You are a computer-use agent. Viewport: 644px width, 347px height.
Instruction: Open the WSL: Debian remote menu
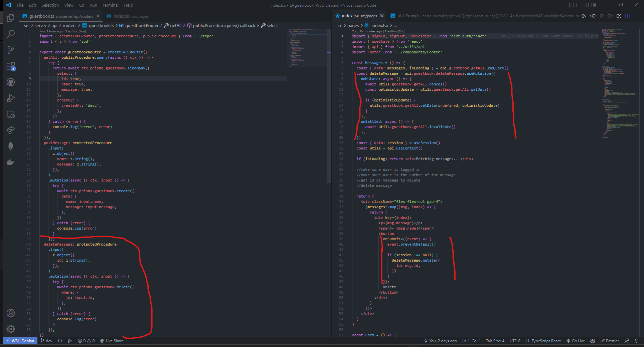click(x=20, y=341)
